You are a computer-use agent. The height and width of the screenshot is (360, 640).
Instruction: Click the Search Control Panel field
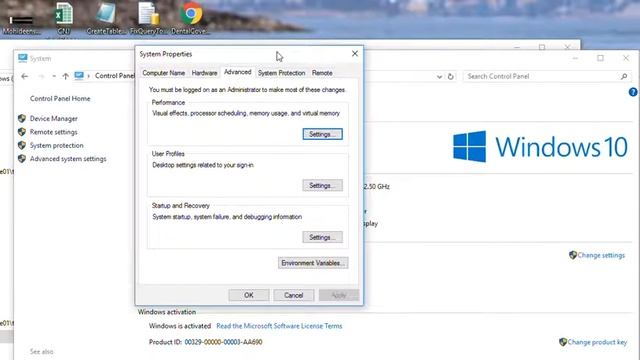(x=547, y=76)
